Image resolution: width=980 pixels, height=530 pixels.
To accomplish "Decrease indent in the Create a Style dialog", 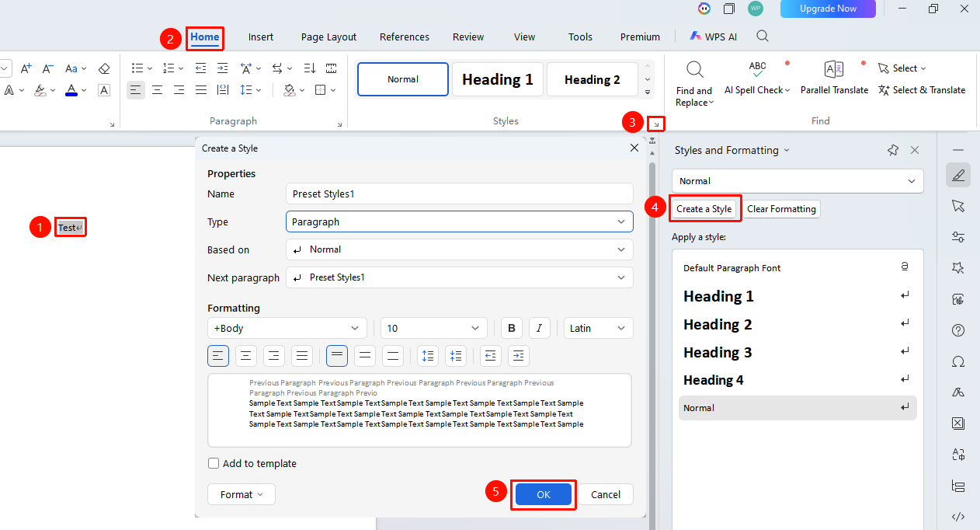I will click(x=491, y=356).
